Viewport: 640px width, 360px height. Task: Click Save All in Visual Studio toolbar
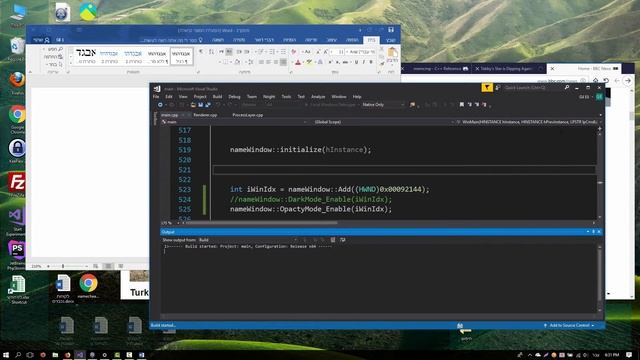208,105
